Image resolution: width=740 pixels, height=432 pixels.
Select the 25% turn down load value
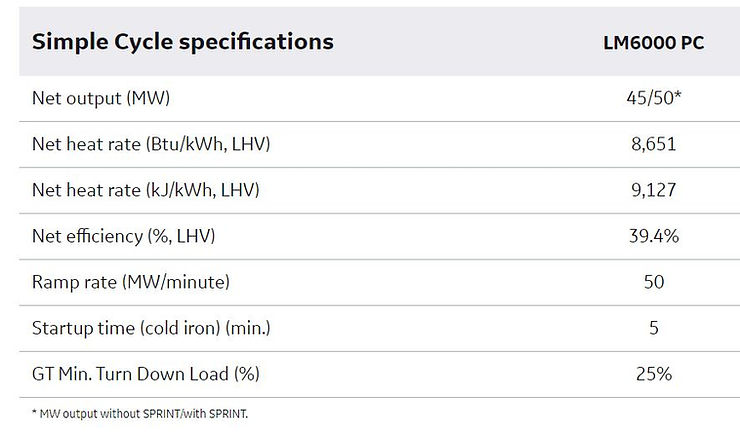click(x=654, y=374)
